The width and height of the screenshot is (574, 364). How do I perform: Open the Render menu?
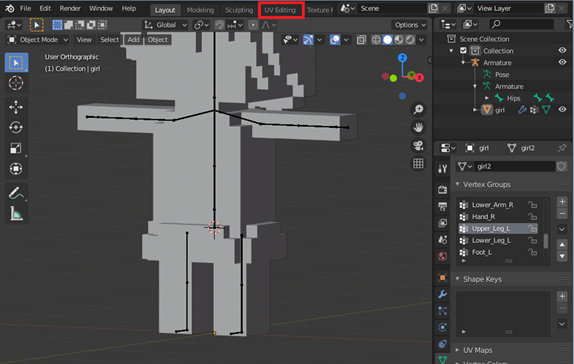click(x=70, y=8)
